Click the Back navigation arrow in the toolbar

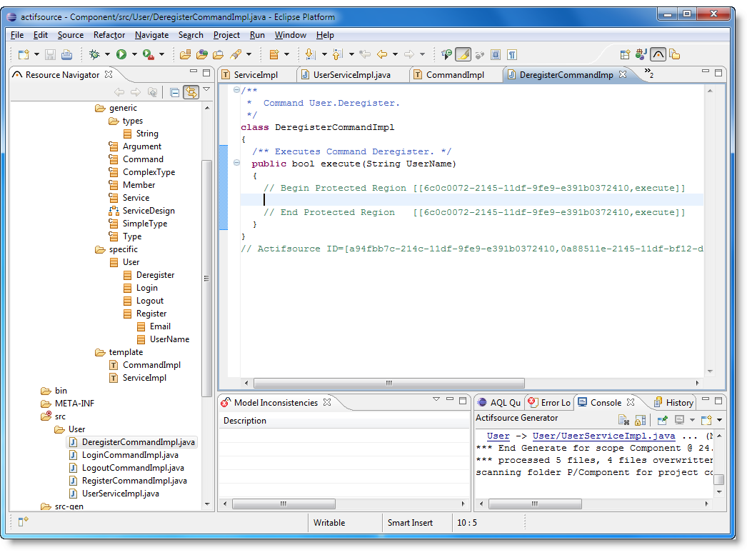pos(382,54)
